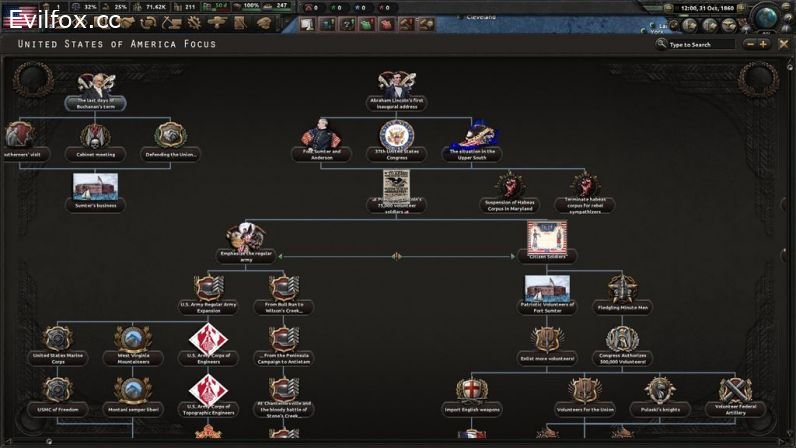Close the United States of America Focus window
This screenshot has height=448, width=796.
[784, 44]
